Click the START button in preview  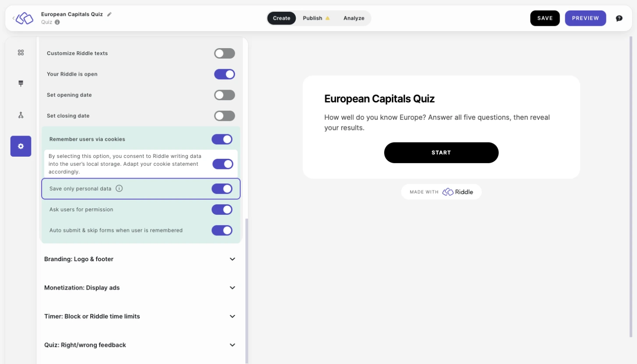pos(441,153)
